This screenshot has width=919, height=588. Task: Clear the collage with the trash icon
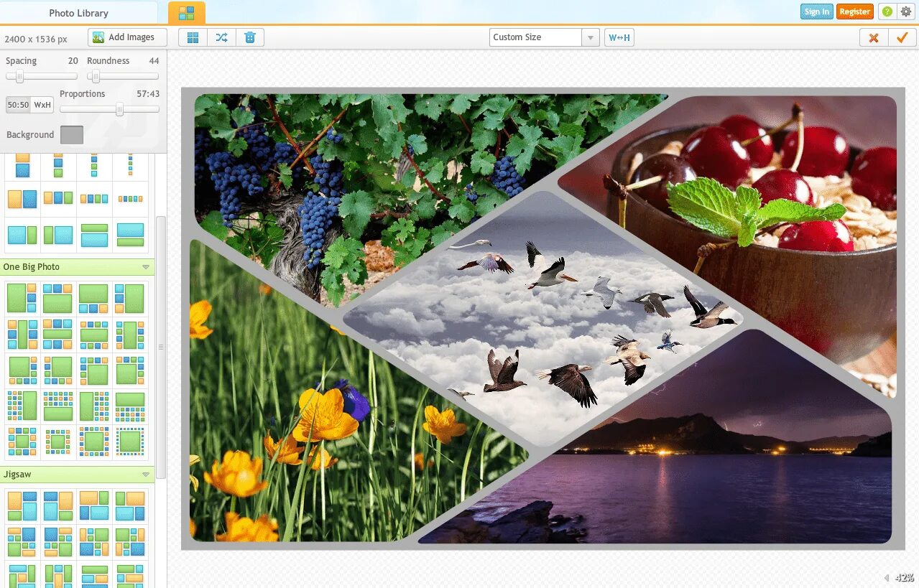coord(249,37)
